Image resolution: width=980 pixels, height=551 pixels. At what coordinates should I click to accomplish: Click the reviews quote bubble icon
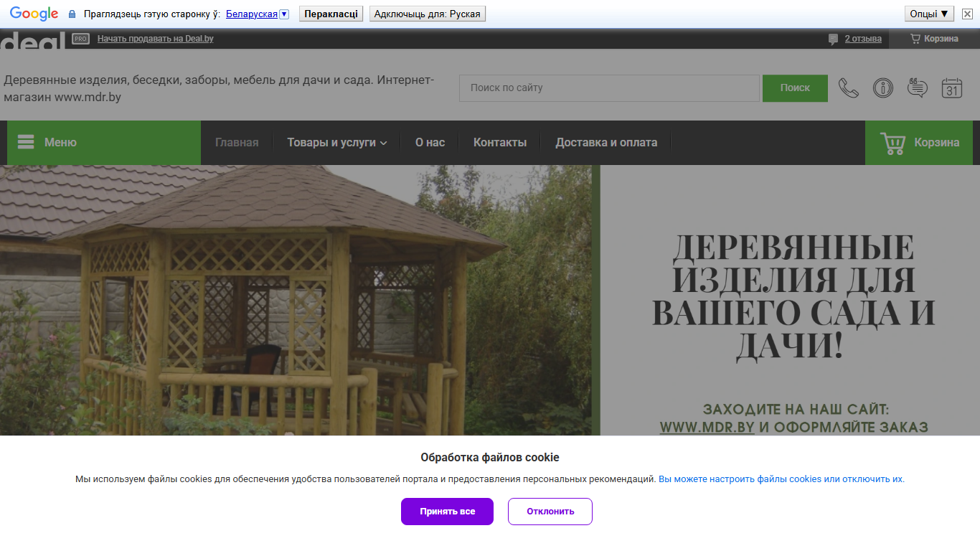tap(918, 88)
